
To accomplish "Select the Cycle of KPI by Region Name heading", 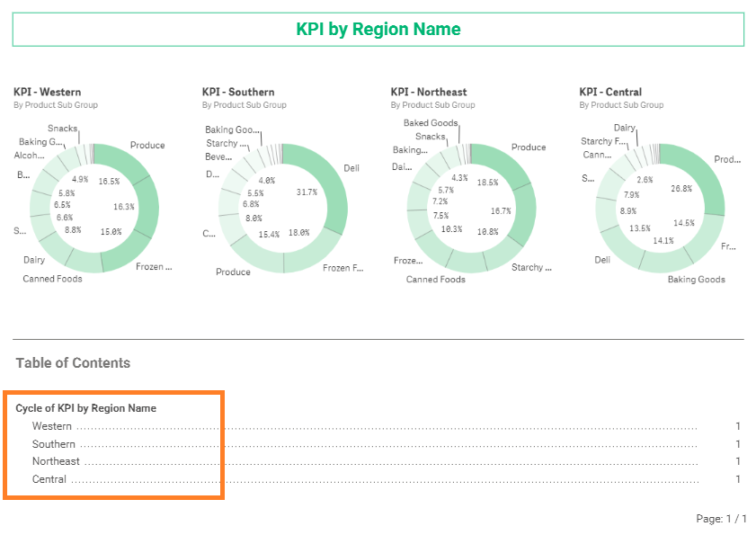I will point(85,408).
